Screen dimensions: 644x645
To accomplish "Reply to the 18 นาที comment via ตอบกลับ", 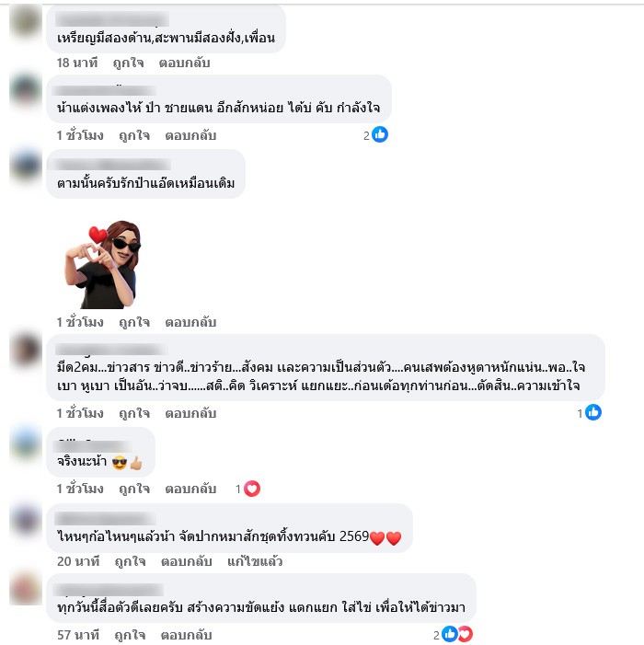I will pos(185,63).
